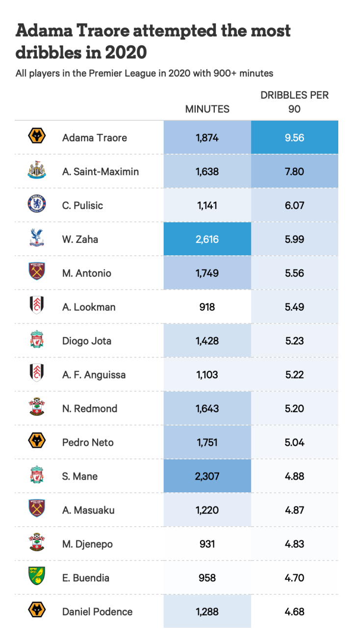The width and height of the screenshot is (353, 644).
Task: Click the Norwich crest beside E. Buendia
Action: coord(37,577)
